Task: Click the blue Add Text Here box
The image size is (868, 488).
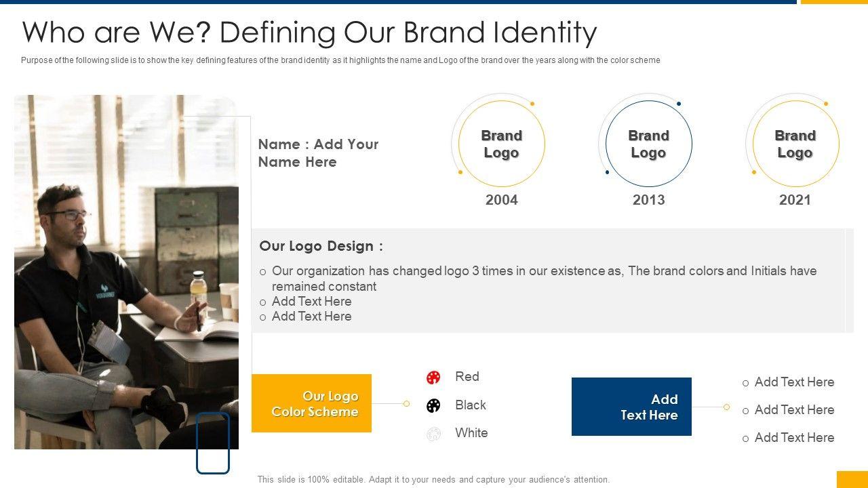Action: click(631, 407)
